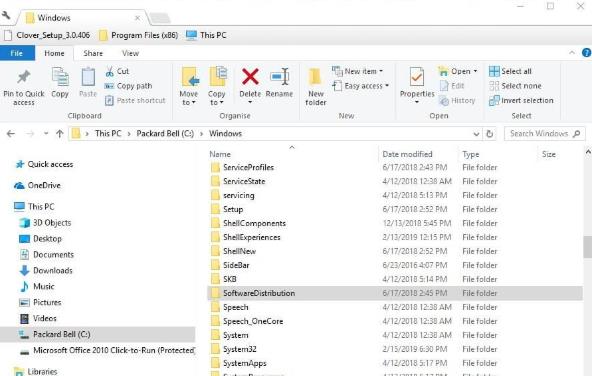Click the Rename icon in Organise group
Image resolution: width=592 pixels, height=376 pixels.
pos(279,77)
